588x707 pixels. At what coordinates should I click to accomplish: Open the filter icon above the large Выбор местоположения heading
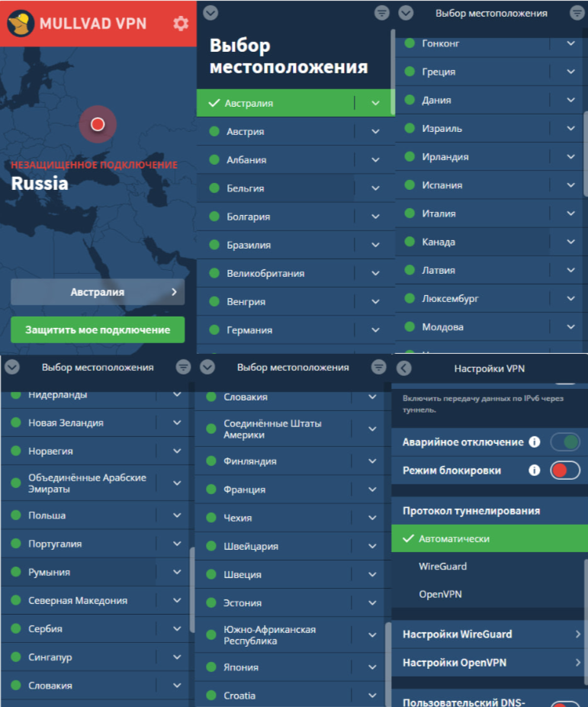click(x=382, y=13)
